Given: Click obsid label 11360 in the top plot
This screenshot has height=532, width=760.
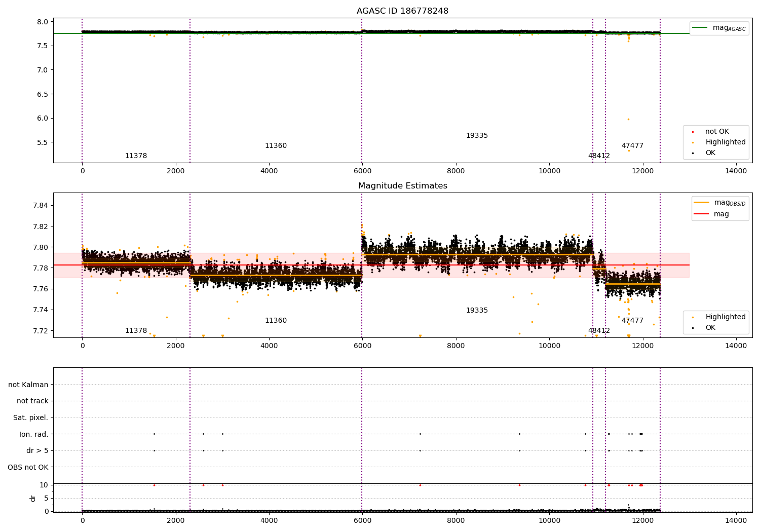Looking at the screenshot, I should [276, 146].
